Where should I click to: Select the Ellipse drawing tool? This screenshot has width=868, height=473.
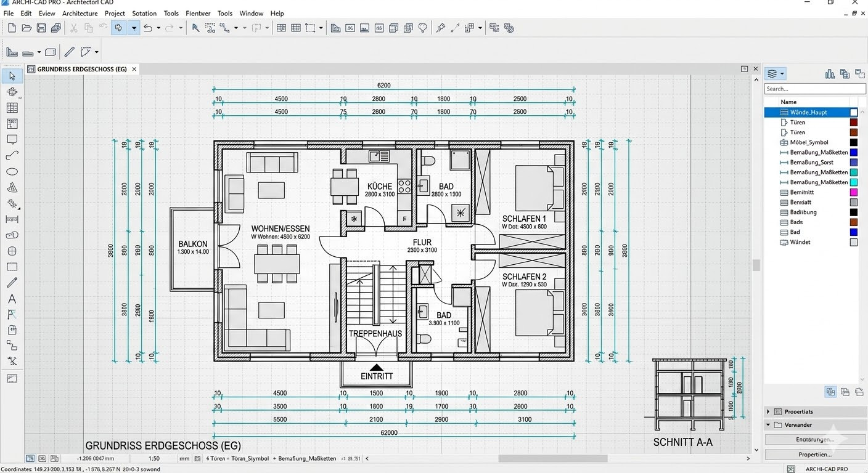[x=11, y=171]
